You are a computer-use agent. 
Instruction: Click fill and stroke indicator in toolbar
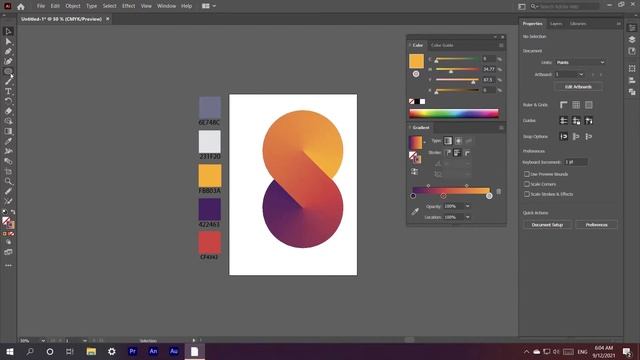tap(8, 222)
